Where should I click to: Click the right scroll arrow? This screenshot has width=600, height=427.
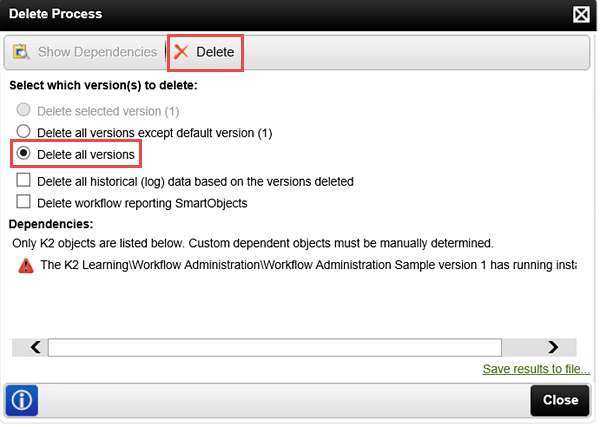point(553,347)
